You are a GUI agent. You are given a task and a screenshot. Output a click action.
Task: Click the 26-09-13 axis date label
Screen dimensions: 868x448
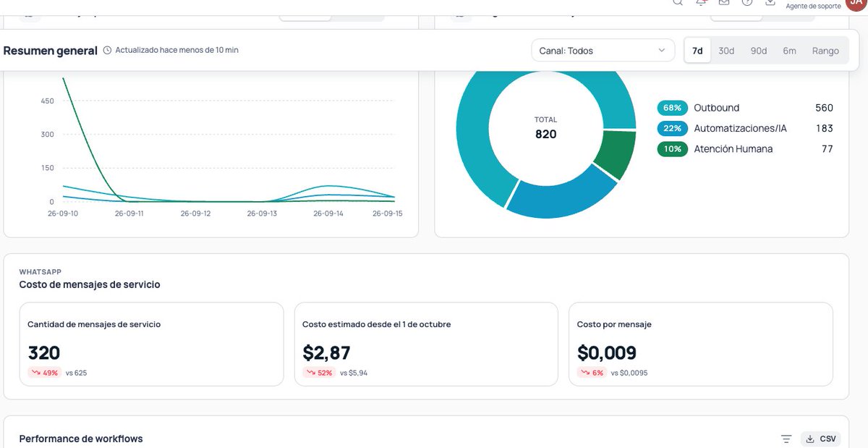262,214
